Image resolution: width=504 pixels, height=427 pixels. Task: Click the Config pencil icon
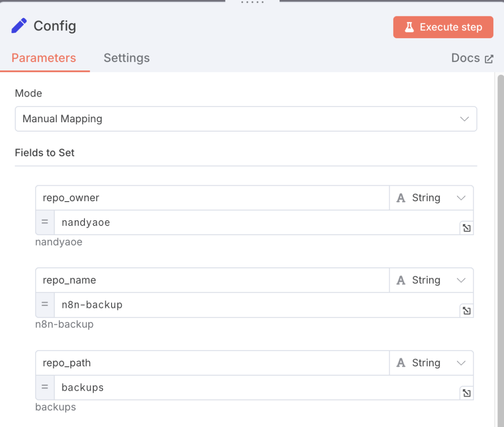[19, 26]
